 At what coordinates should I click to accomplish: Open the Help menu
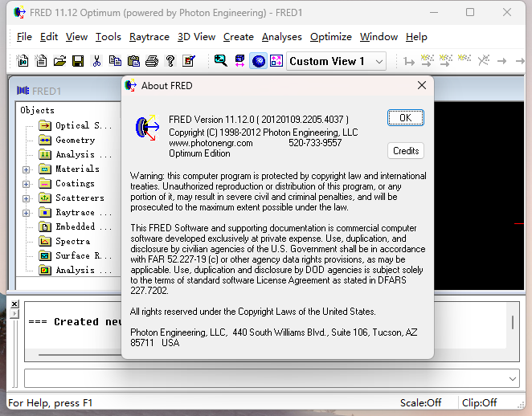(x=416, y=37)
